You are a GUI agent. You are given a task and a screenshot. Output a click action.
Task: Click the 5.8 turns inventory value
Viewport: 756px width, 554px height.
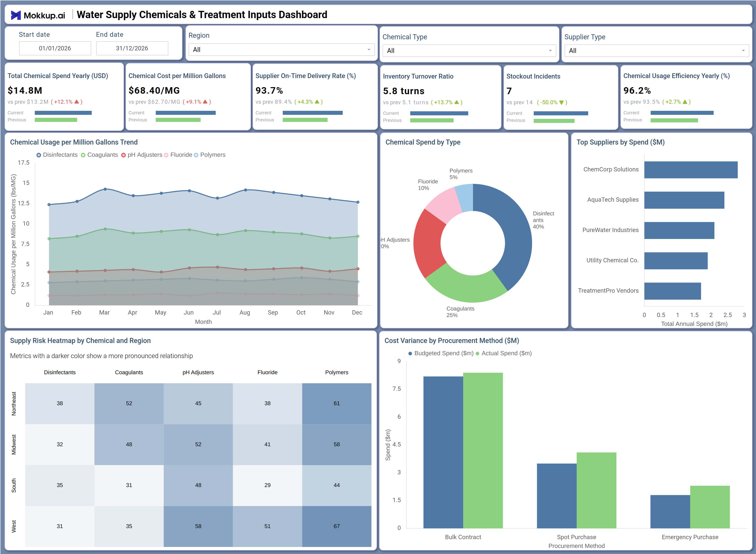[404, 91]
